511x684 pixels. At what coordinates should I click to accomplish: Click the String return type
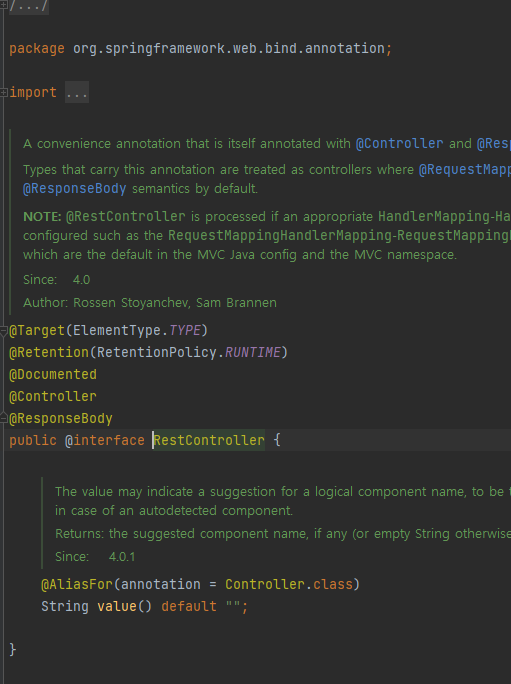65,606
